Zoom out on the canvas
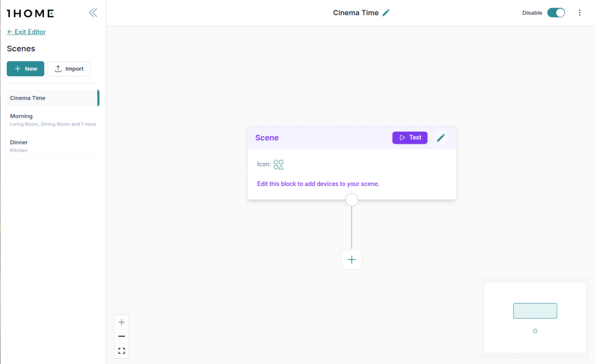 122,336
